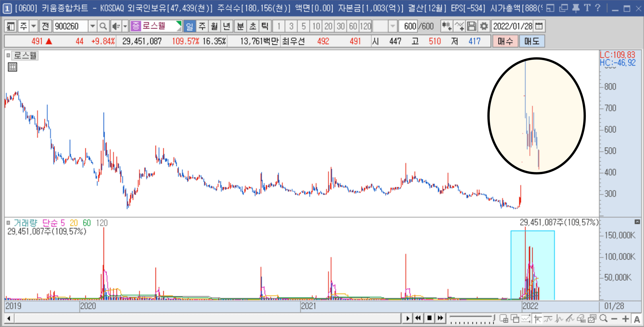This screenshot has width=644, height=327.
Task: Click the chart data table grid icon
Action: pyautogui.click(x=12, y=67)
